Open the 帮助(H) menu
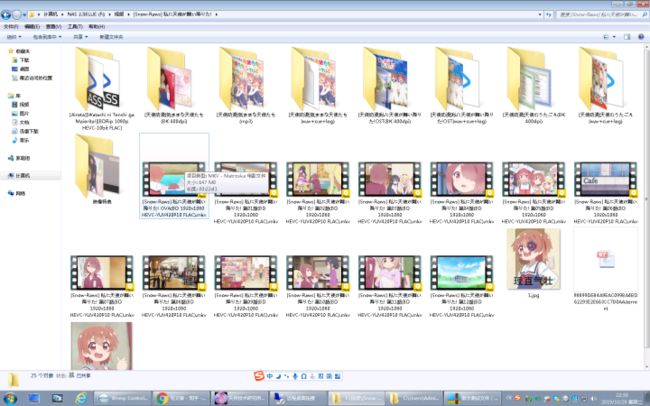Screen dimensions: 650x406 click(97, 27)
